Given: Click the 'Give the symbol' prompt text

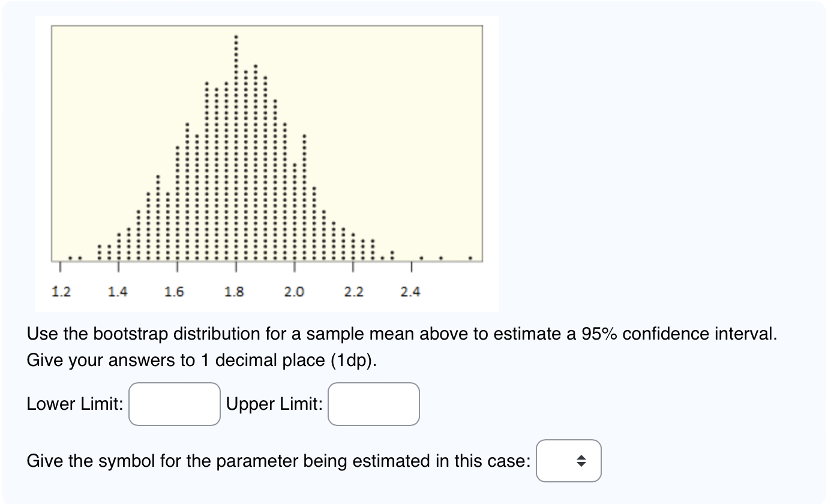Looking at the screenshot, I should pyautogui.click(x=277, y=461).
